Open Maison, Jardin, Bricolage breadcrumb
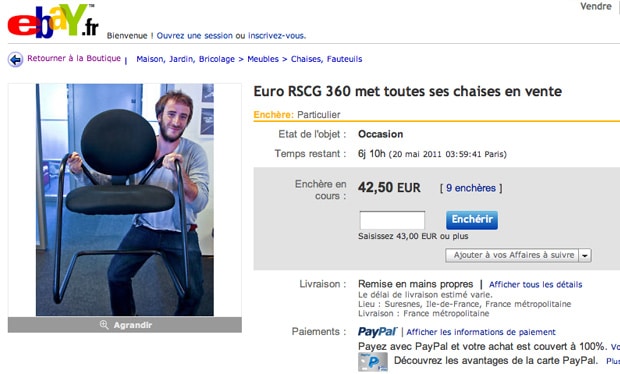The image size is (620, 374). click(185, 59)
